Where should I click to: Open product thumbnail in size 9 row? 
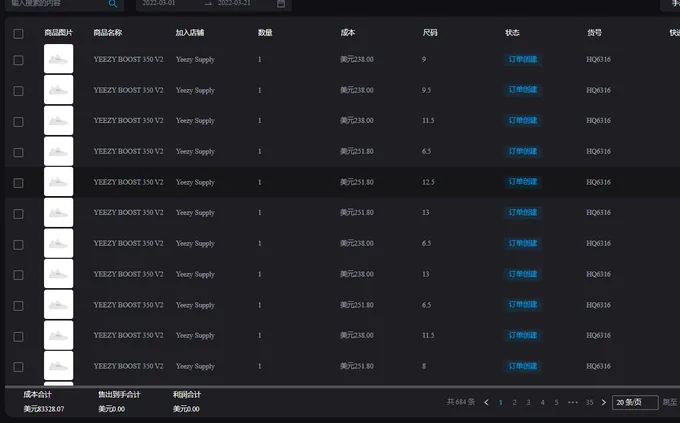(59, 59)
